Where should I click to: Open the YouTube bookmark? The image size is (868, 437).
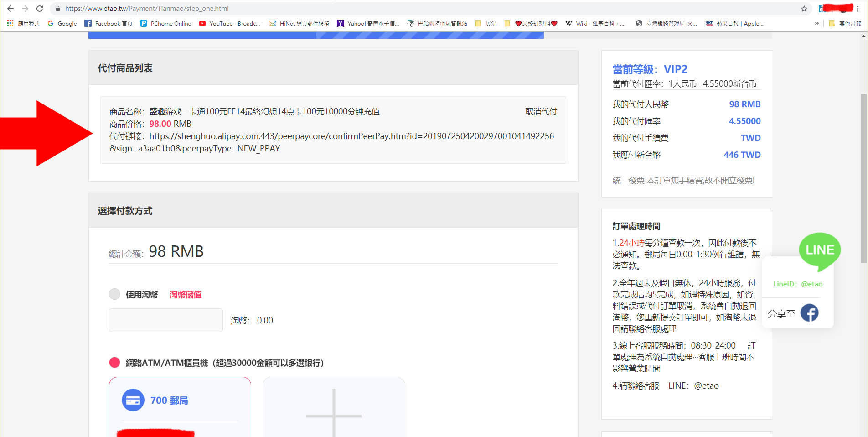pos(230,23)
